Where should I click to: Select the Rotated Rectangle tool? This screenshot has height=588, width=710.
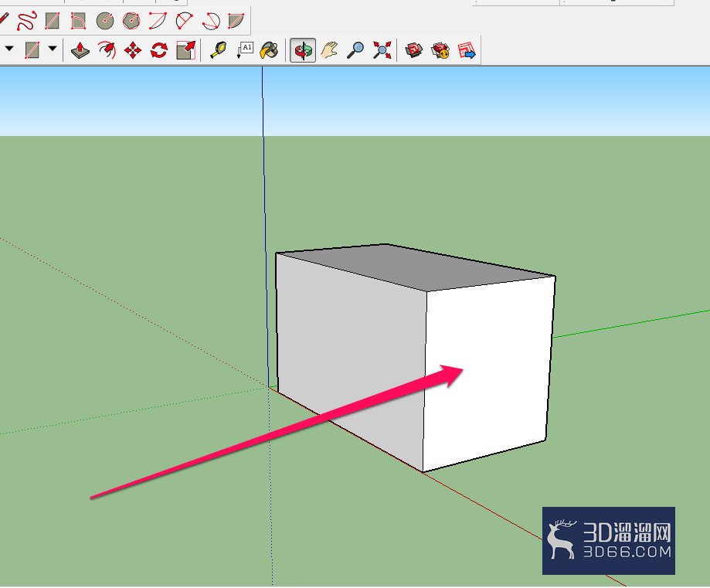point(78,21)
